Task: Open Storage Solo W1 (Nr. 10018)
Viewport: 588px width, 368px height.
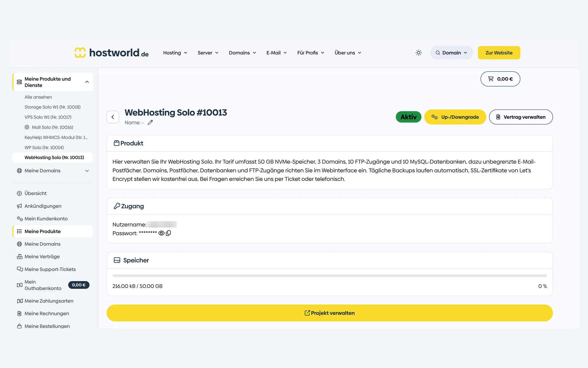Action: point(52,107)
